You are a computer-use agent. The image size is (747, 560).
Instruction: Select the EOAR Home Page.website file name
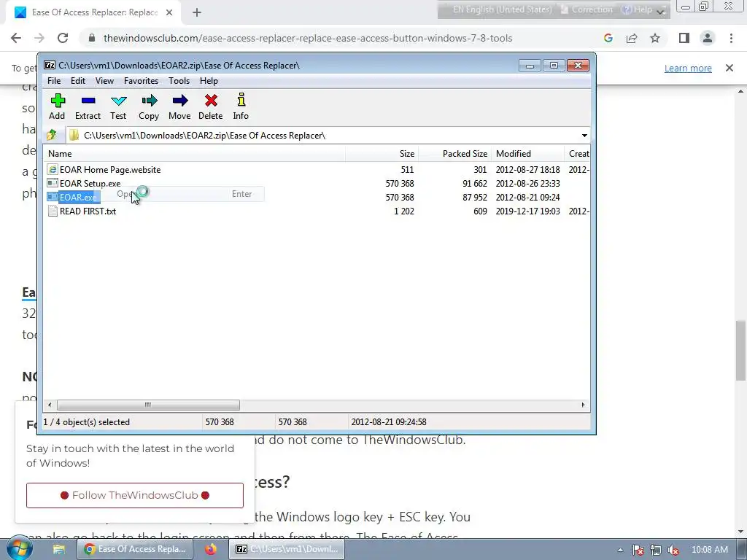pyautogui.click(x=110, y=169)
